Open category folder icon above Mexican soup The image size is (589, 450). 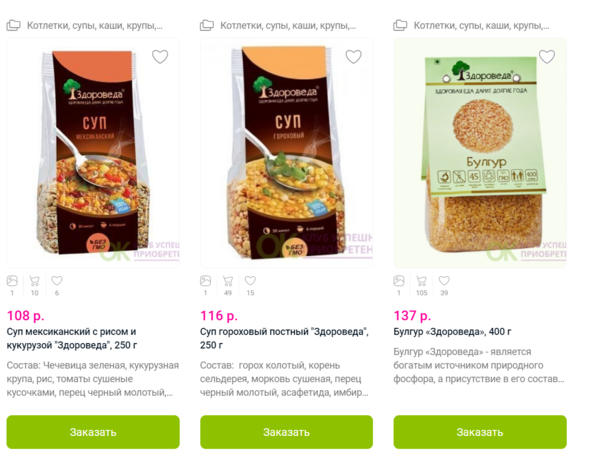[x=14, y=26]
